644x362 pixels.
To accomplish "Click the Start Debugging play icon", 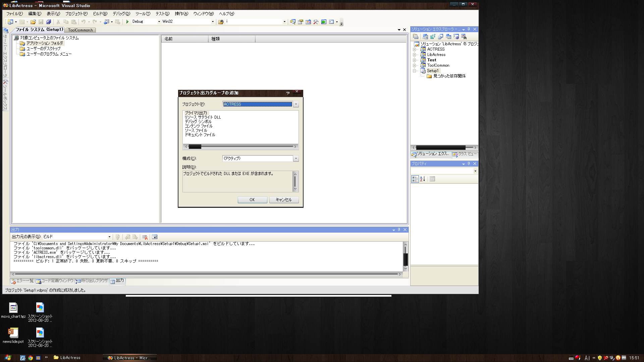I will point(127,22).
